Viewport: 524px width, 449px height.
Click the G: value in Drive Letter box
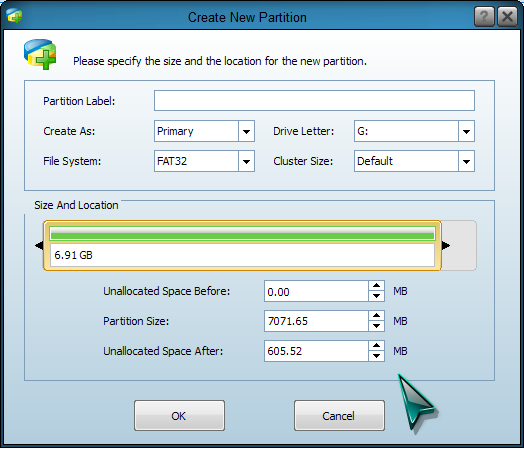(363, 131)
